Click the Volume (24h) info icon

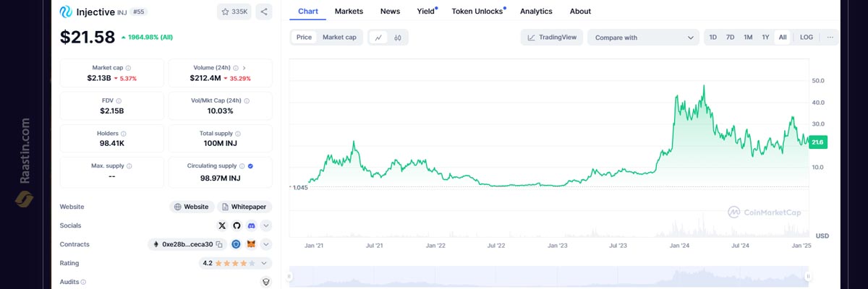236,68
